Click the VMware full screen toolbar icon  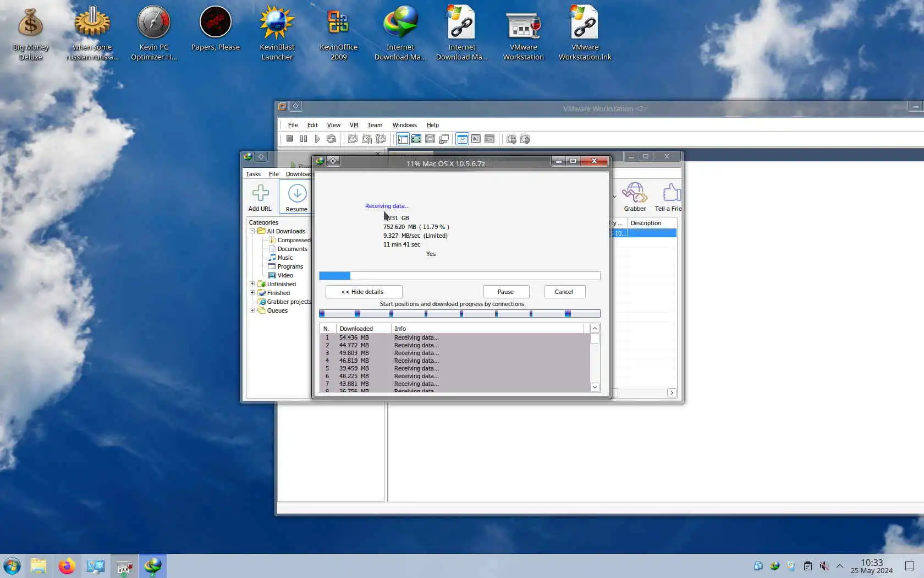pyautogui.click(x=416, y=139)
